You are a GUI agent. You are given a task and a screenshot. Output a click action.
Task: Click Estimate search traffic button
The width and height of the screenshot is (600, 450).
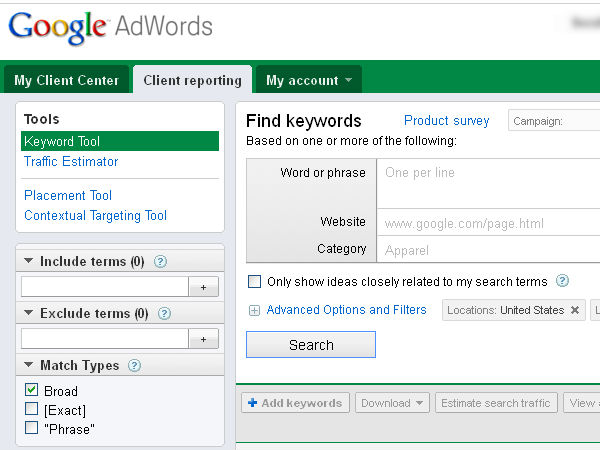[496, 403]
